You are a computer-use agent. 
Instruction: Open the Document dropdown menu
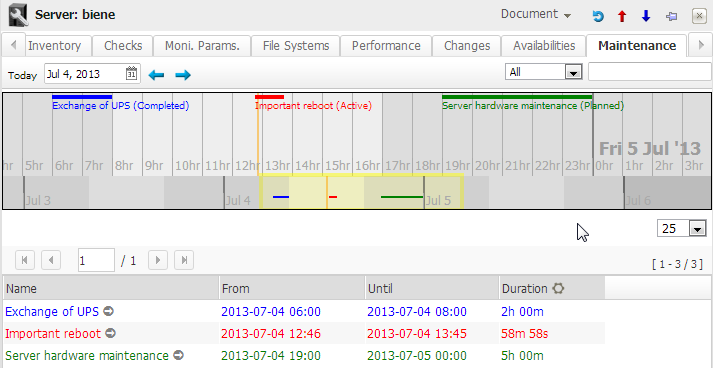point(535,15)
